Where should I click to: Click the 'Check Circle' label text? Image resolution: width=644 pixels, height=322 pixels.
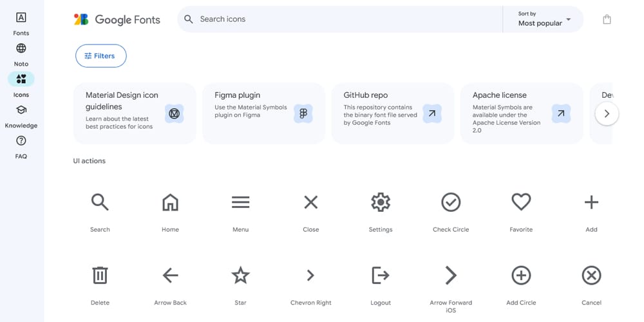(451, 230)
